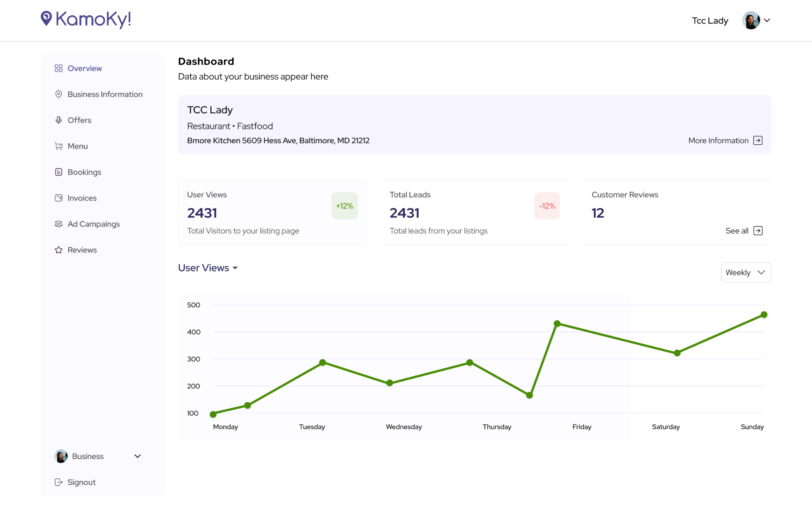Viewport: 812px width, 520px height.
Task: Click the Overview grid icon
Action: (x=58, y=68)
